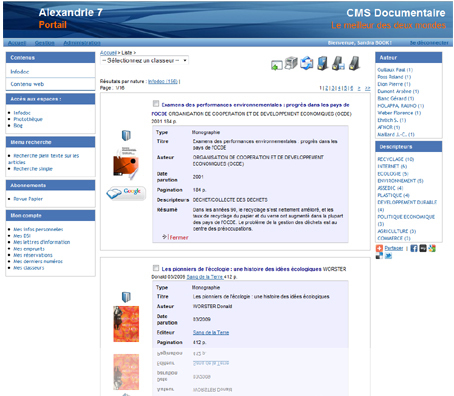Viewport: 454px width, 396px height.
Task: Click the Delicious share icon
Action: 379,256
